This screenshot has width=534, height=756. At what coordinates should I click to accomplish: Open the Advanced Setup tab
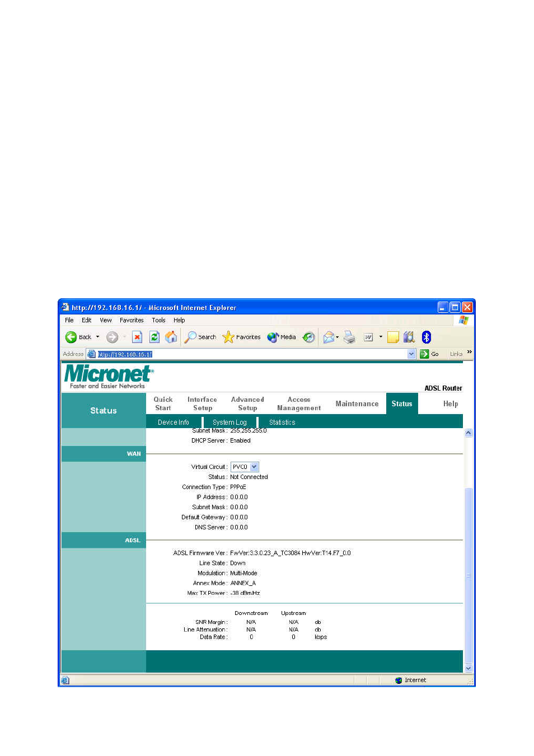pyautogui.click(x=247, y=403)
